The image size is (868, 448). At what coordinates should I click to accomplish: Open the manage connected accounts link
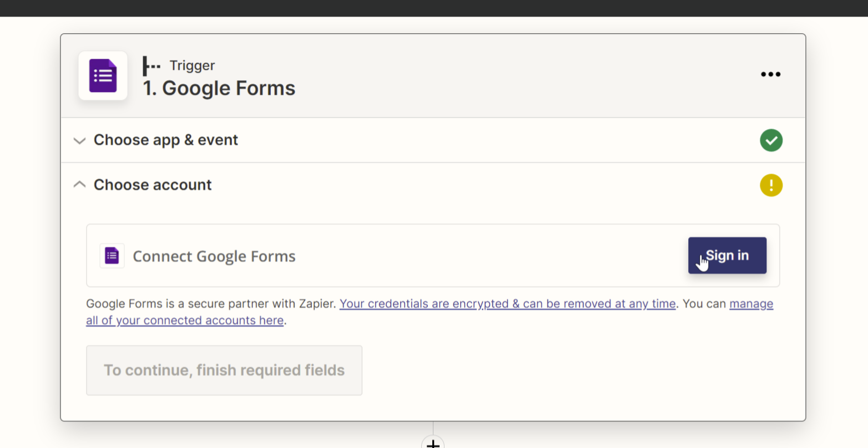[x=185, y=320]
